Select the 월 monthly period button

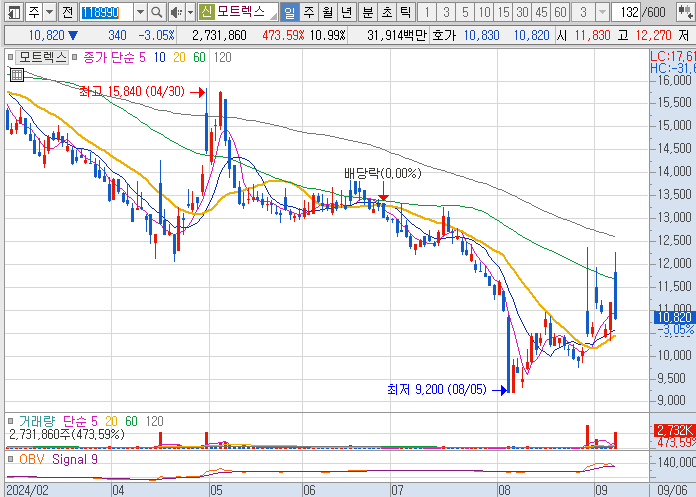tap(328, 12)
